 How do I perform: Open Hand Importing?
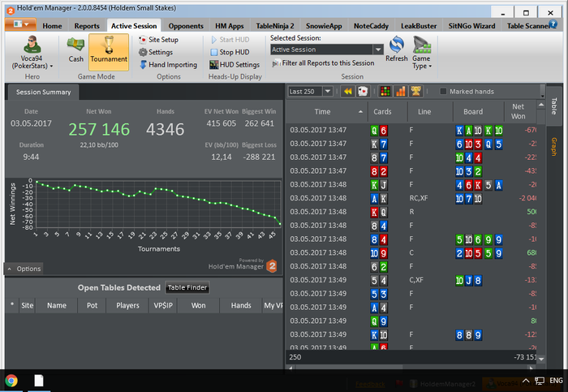coord(169,64)
